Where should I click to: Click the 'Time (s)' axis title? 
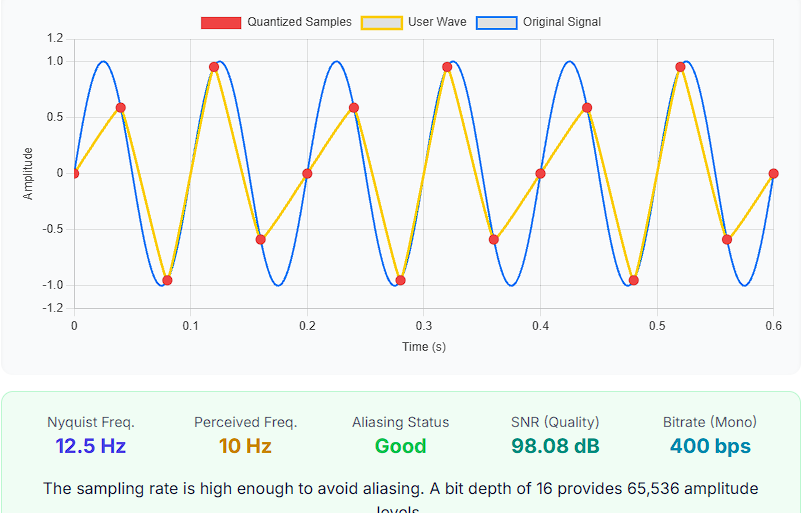[x=424, y=347]
